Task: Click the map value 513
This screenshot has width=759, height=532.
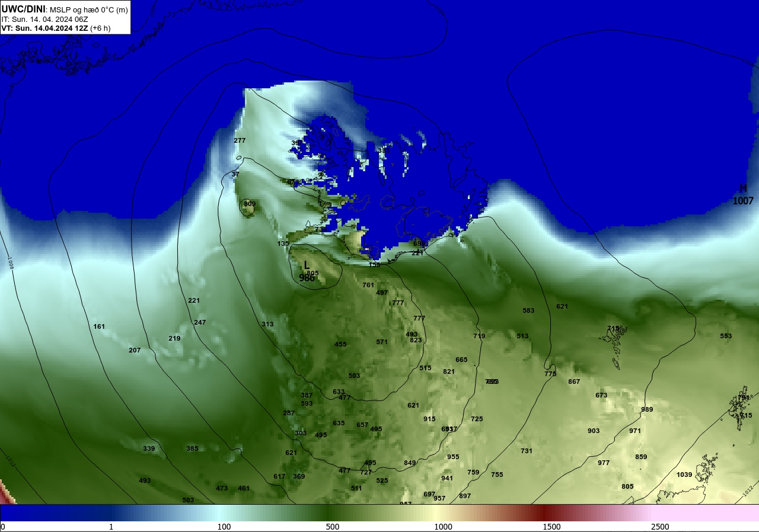Action: click(x=522, y=336)
